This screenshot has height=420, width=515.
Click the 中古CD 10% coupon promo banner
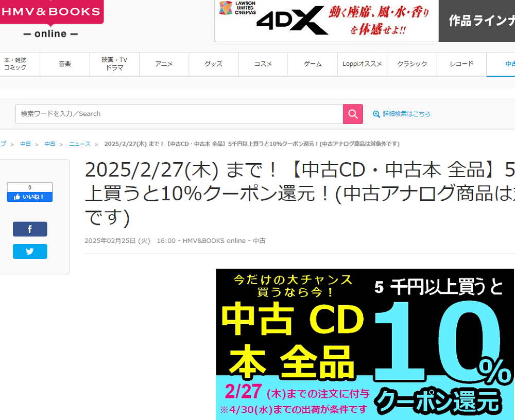(x=365, y=344)
